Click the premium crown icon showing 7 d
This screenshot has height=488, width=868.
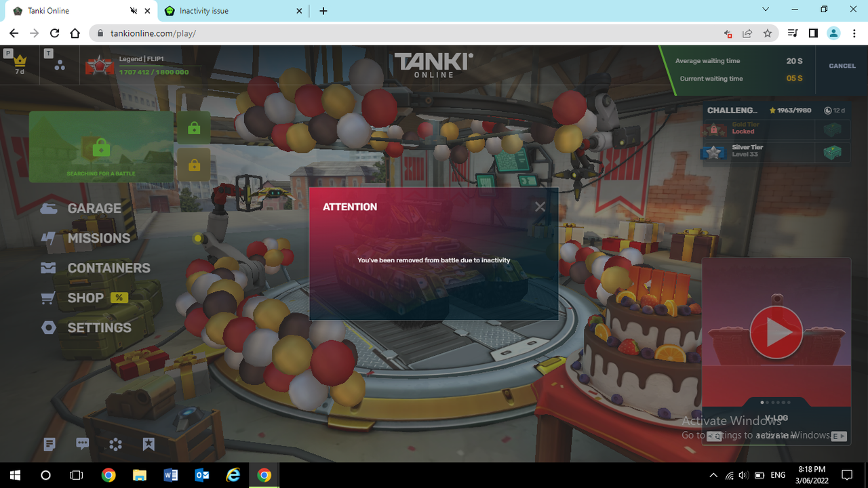coord(20,64)
